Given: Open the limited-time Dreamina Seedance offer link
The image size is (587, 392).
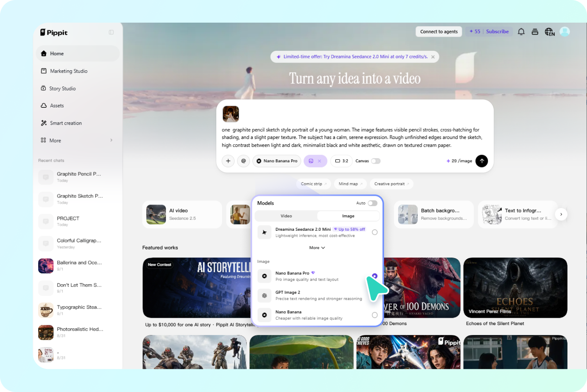Looking at the screenshot, I should (x=355, y=57).
